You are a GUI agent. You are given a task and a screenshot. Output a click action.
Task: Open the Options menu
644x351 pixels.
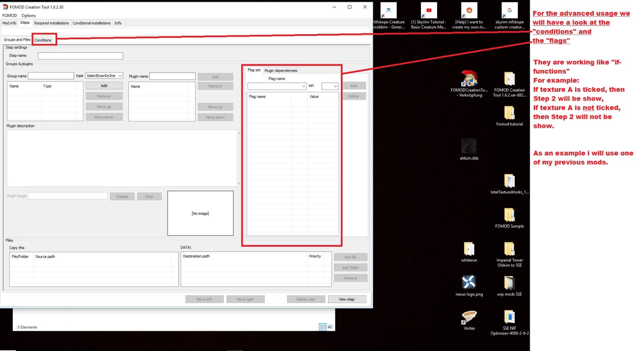29,16
